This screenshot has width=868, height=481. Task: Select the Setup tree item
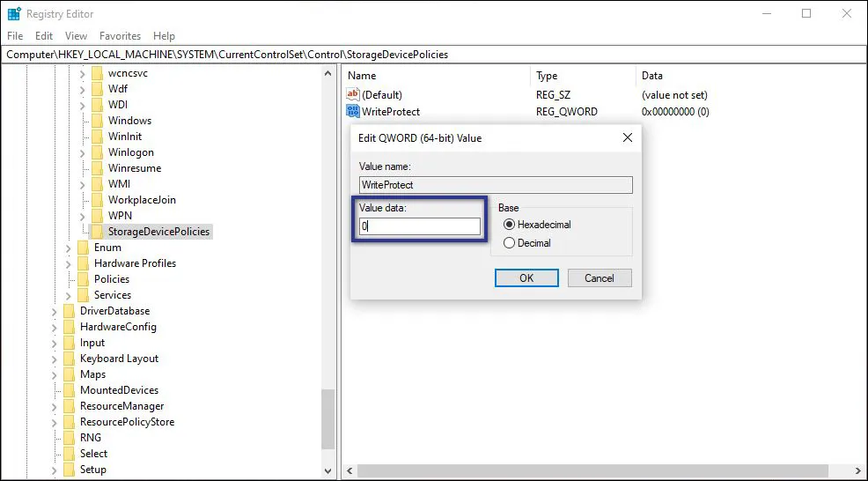pos(93,470)
